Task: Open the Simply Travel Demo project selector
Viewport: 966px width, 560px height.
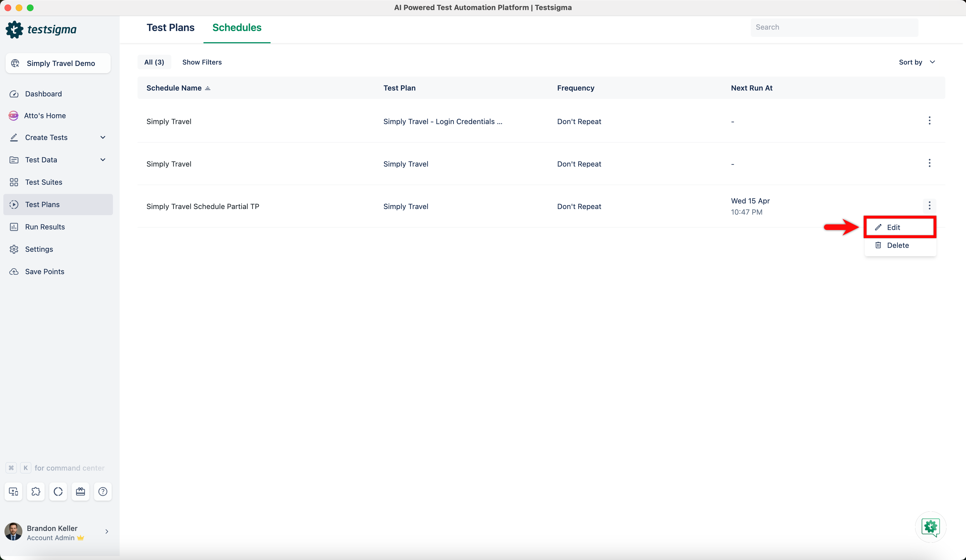Action: 58,63
